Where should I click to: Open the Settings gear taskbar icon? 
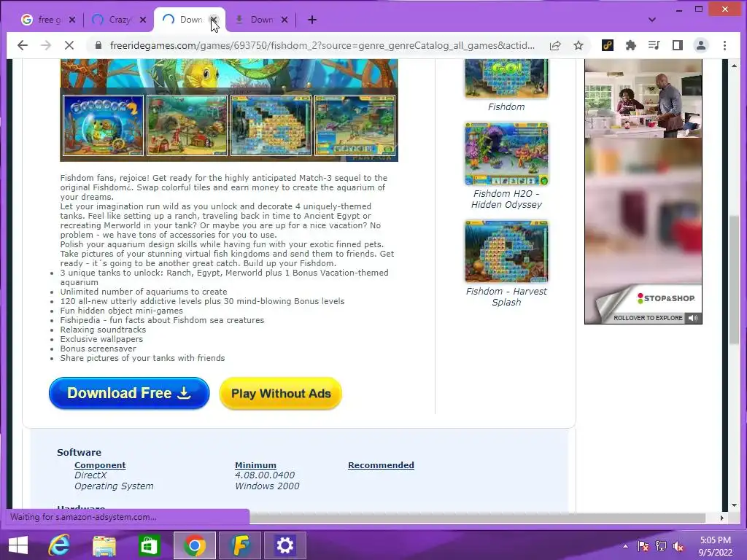click(285, 545)
